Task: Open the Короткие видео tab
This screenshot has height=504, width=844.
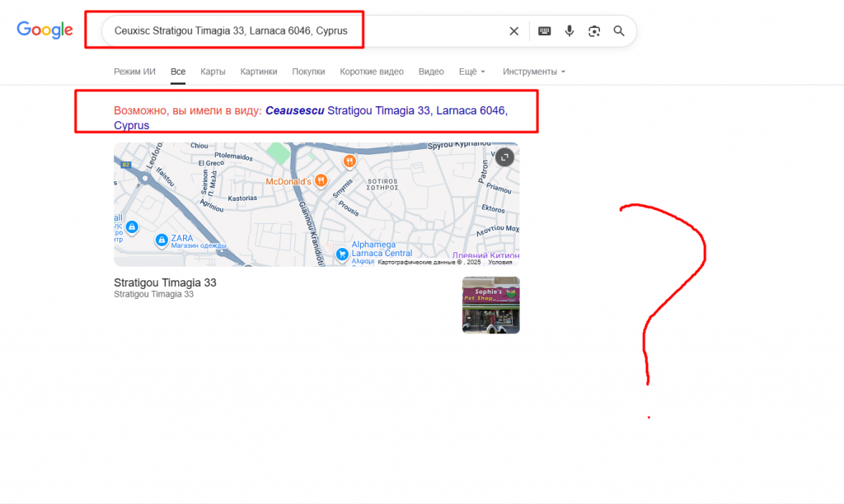Action: [x=372, y=72]
